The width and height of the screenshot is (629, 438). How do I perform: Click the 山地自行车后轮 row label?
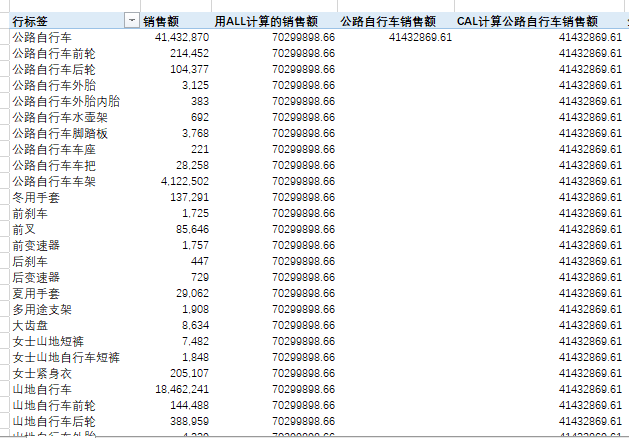click(x=54, y=422)
